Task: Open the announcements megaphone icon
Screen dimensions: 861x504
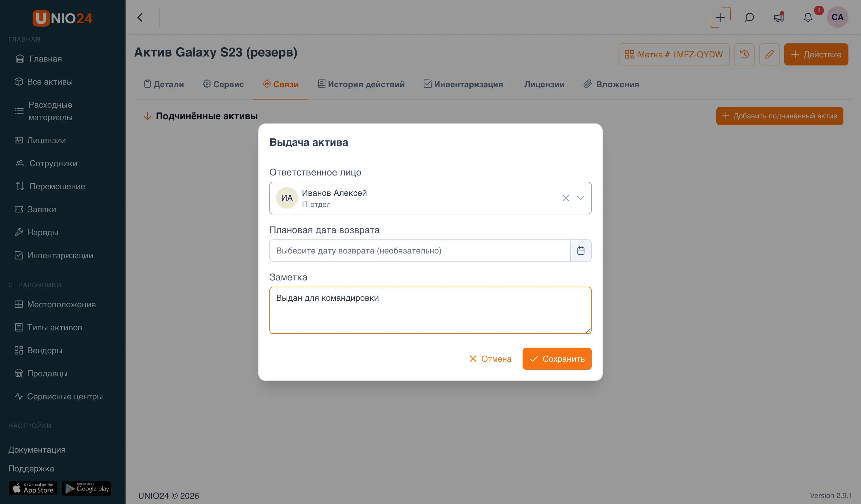Action: pyautogui.click(x=779, y=17)
